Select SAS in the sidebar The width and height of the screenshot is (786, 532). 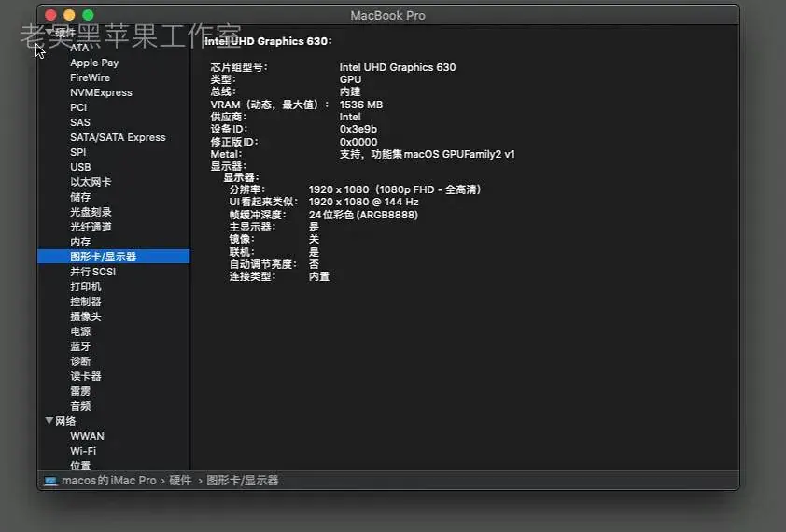click(80, 122)
